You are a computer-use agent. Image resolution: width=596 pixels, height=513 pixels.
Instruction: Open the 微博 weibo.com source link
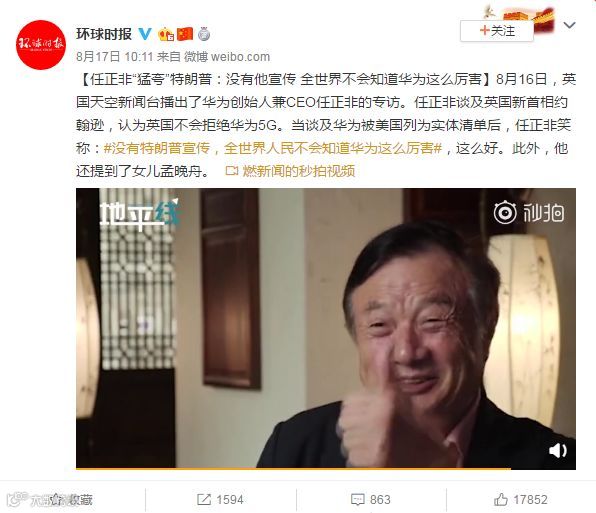click(x=227, y=57)
